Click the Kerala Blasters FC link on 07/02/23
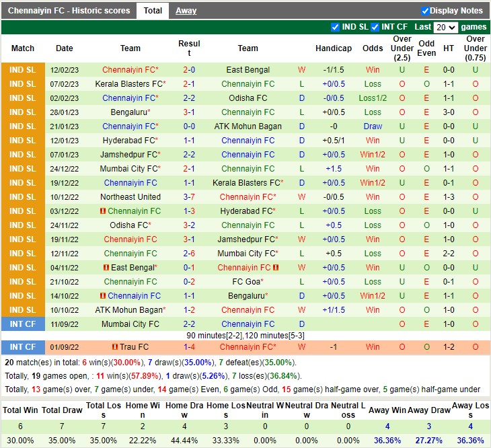This screenshot has height=448, width=491. (128, 84)
